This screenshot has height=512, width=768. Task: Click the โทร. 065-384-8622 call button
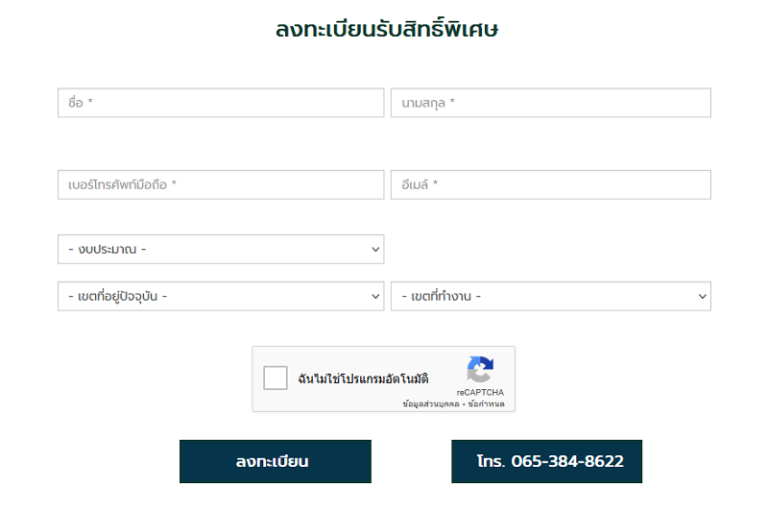[x=547, y=461]
